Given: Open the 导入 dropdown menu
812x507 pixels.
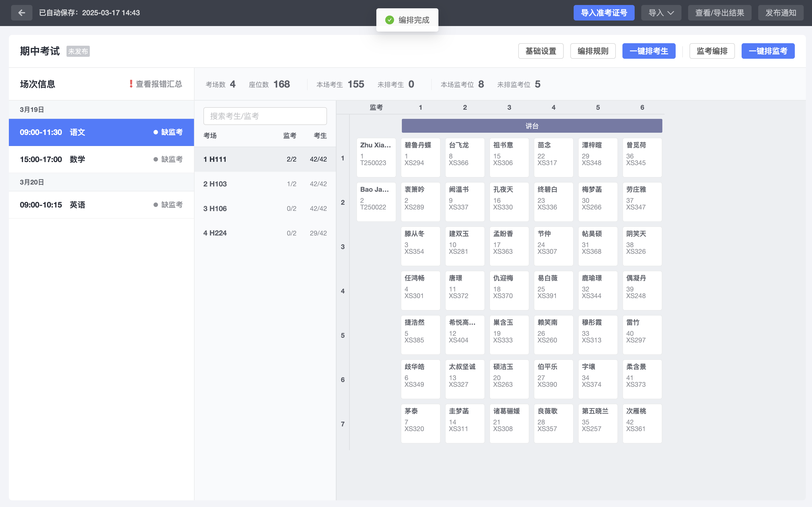Looking at the screenshot, I should point(661,13).
